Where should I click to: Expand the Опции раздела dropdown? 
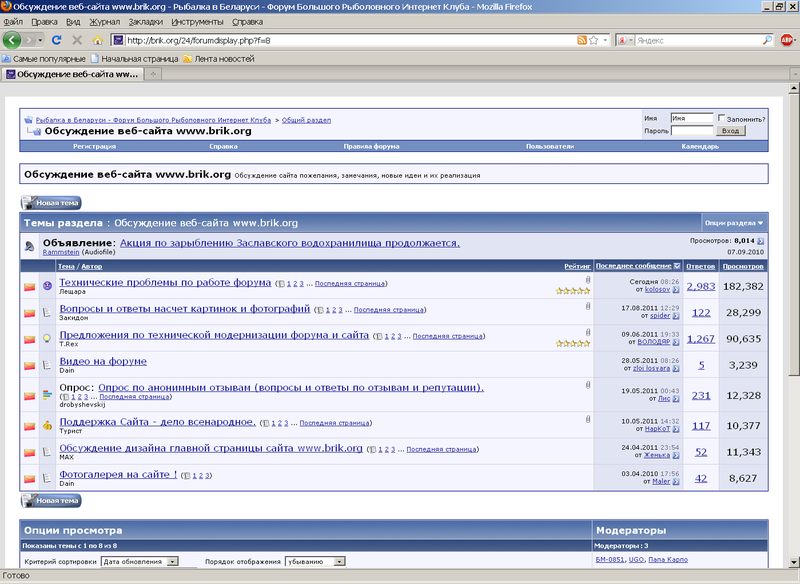pos(734,223)
